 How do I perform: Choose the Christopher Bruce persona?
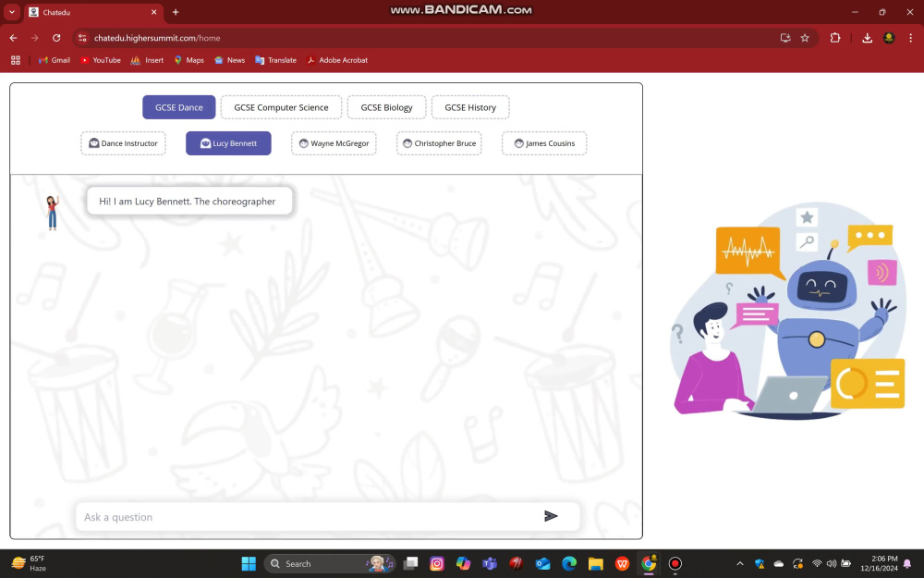pyautogui.click(x=439, y=143)
